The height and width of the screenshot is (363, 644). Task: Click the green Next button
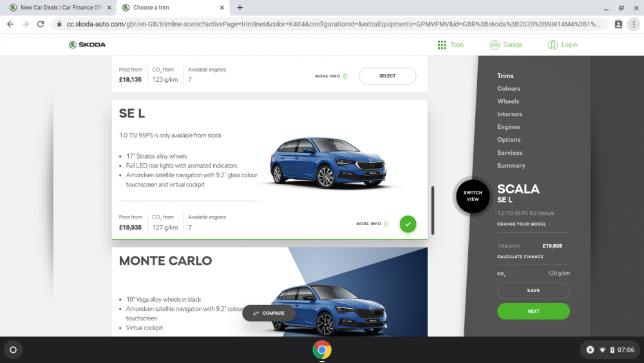click(x=533, y=311)
